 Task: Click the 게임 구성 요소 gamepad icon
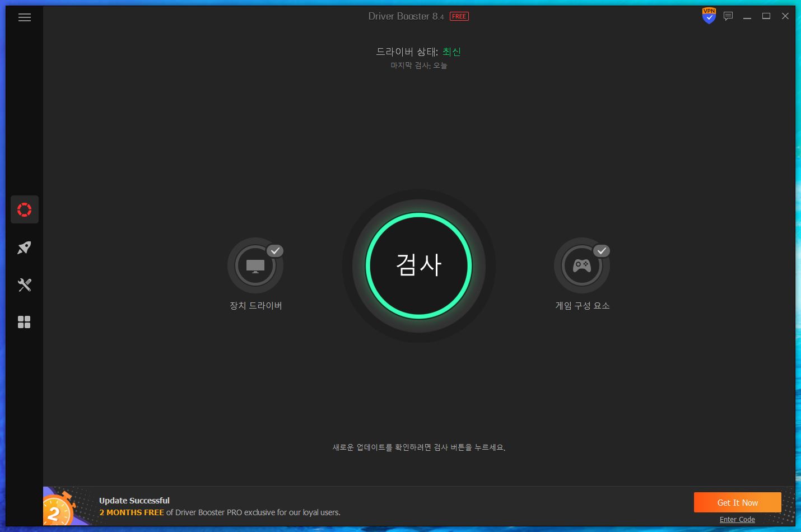(582, 265)
